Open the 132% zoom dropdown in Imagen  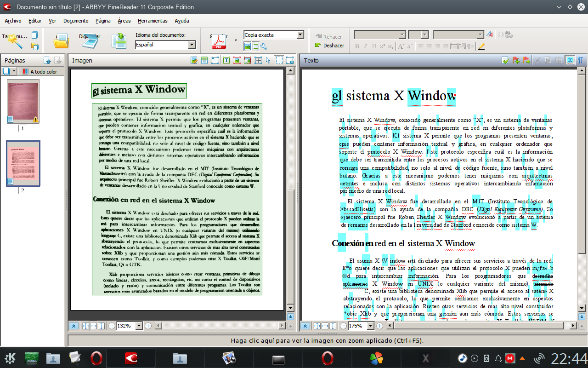click(139, 326)
